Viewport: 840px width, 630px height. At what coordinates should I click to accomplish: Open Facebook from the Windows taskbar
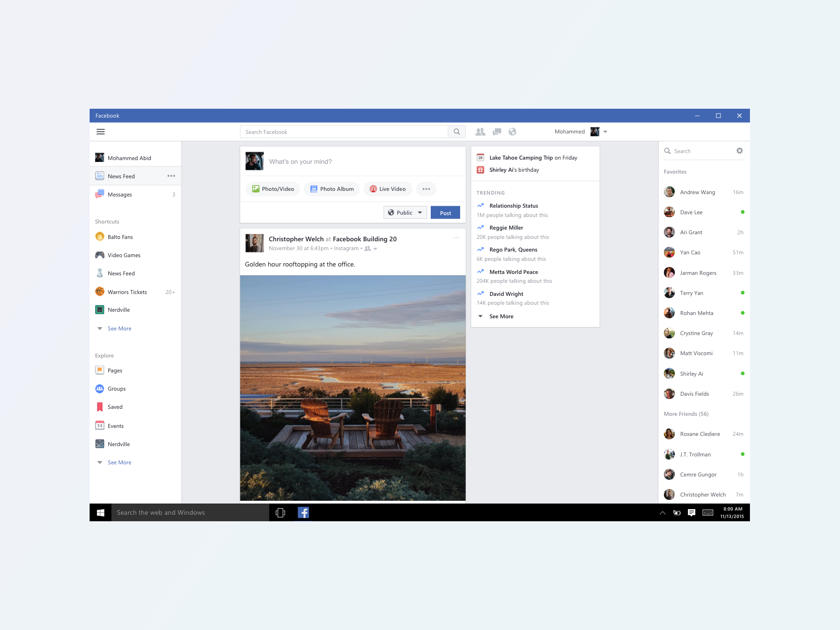click(x=303, y=512)
